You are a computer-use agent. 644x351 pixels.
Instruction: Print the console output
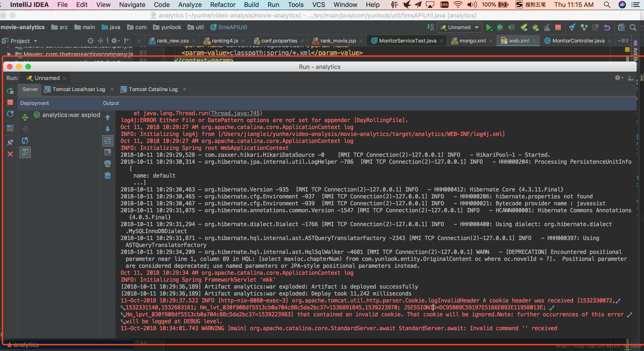tap(108, 164)
